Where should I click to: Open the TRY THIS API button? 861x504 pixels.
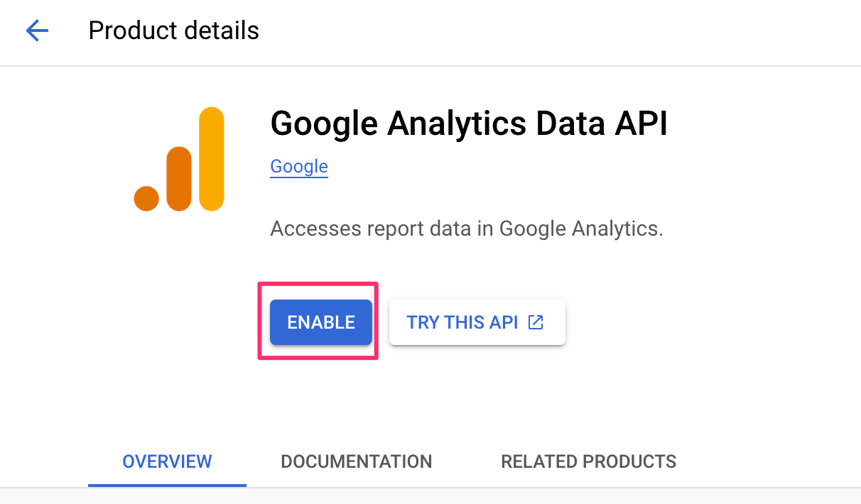tap(477, 322)
